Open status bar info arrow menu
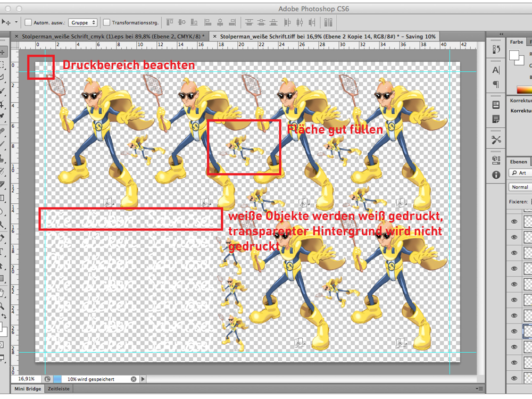Image resolution: width=532 pixels, height=399 pixels. [143, 379]
